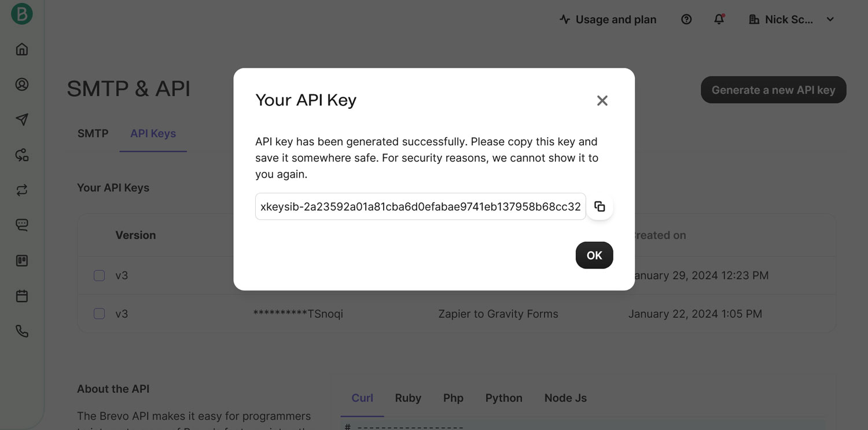Check the box for January 29 v3 key
The image size is (868, 430).
(99, 275)
